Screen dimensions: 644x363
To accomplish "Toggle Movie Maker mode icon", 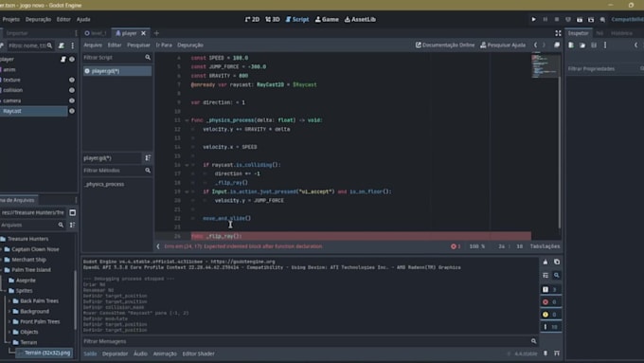I will click(x=602, y=19).
